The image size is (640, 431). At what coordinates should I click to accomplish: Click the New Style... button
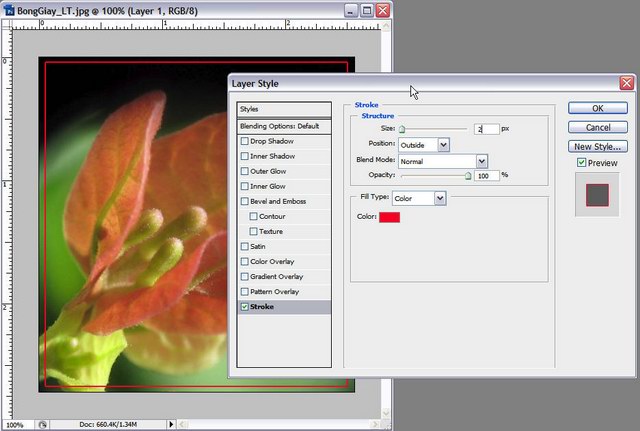(x=598, y=147)
